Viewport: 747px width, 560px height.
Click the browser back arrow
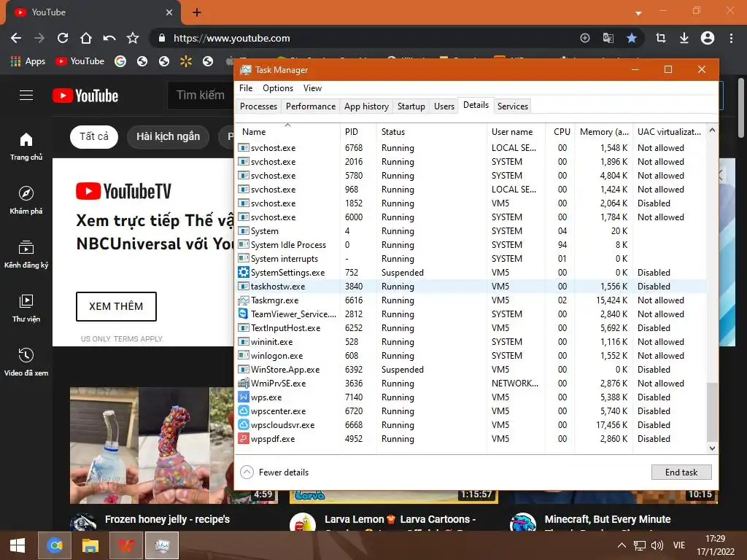(16, 38)
